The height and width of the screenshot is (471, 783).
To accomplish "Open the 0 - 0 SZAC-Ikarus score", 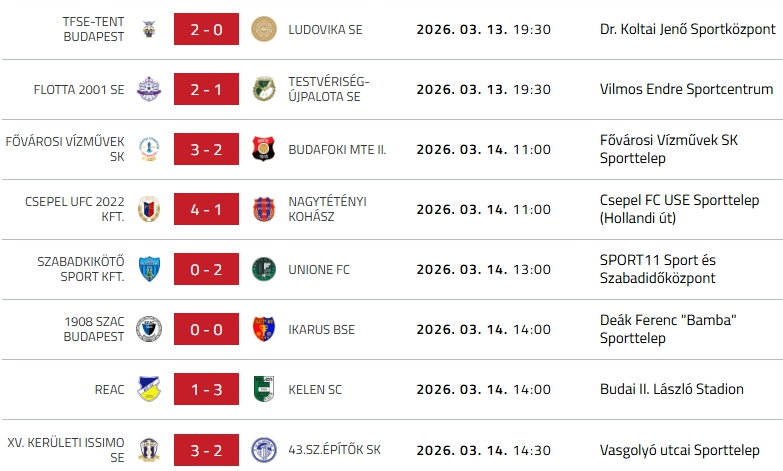I will [x=207, y=329].
